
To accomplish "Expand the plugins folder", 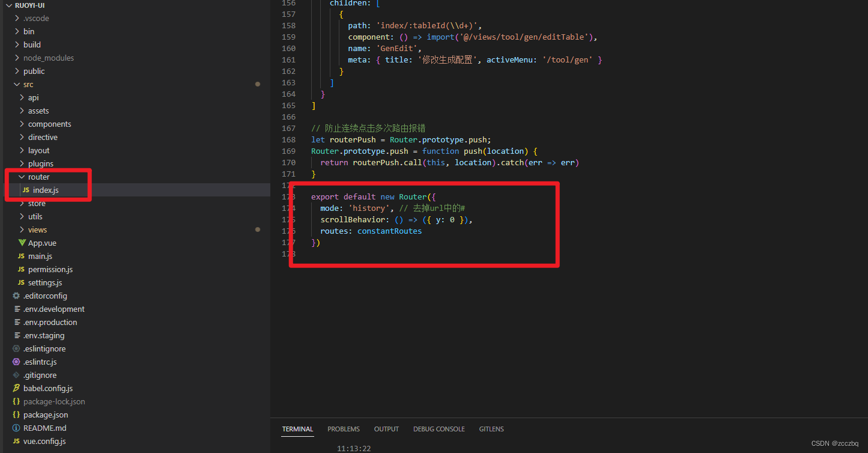I will pos(22,163).
